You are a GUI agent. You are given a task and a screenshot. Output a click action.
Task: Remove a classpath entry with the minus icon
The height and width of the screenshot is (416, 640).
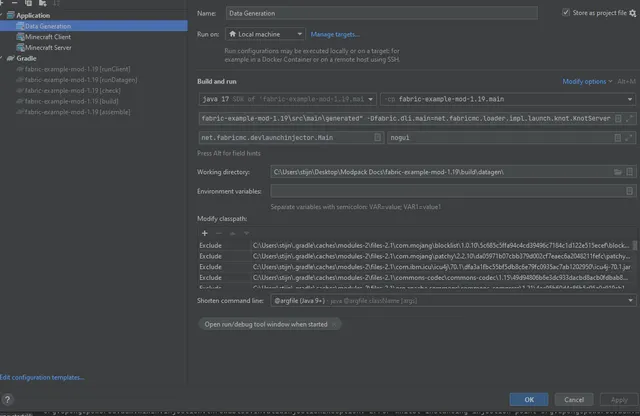pyautogui.click(x=219, y=233)
